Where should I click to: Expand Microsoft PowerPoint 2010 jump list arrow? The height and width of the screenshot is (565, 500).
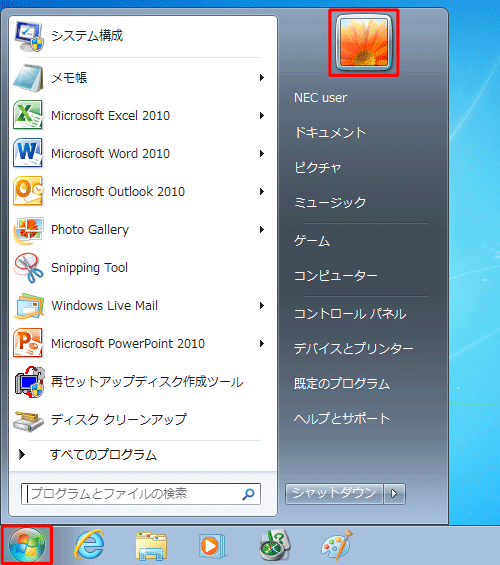pos(262,343)
